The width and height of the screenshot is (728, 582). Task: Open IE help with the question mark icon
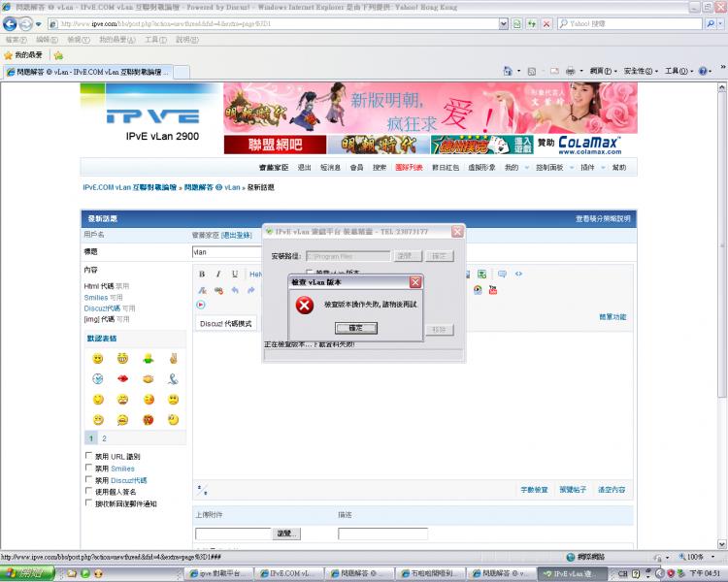point(703,71)
